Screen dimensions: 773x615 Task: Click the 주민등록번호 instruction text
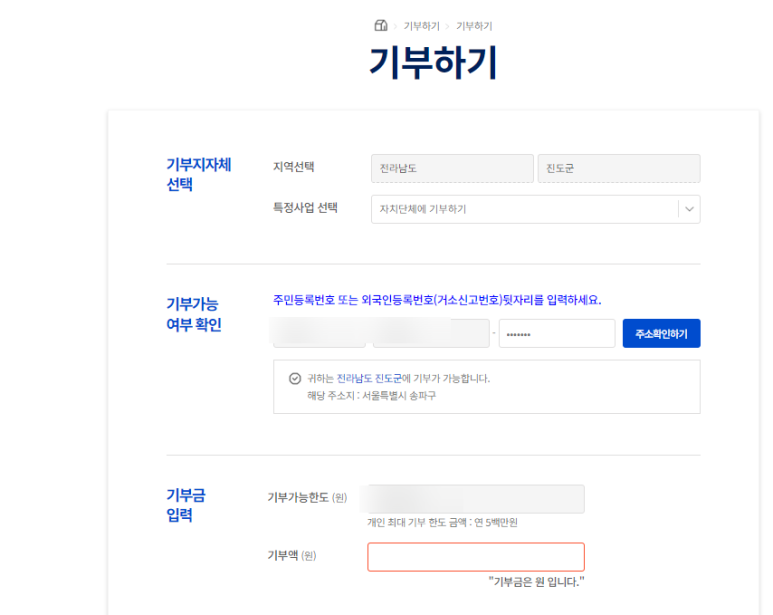(437, 300)
